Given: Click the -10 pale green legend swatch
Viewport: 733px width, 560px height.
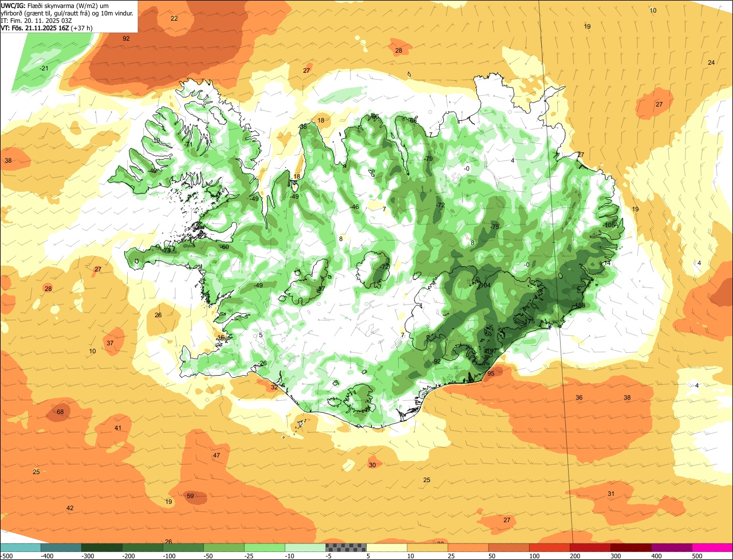Looking at the screenshot, I should (x=305, y=547).
